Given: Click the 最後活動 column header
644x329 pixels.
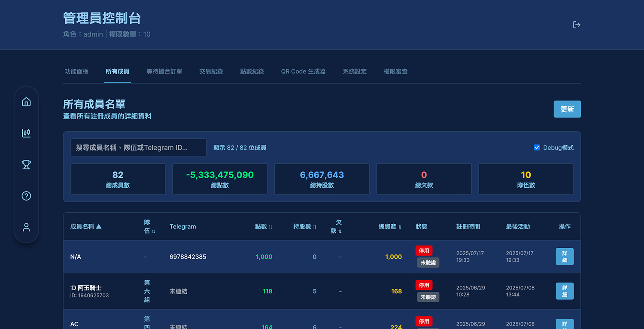Looking at the screenshot, I should 518,226.
